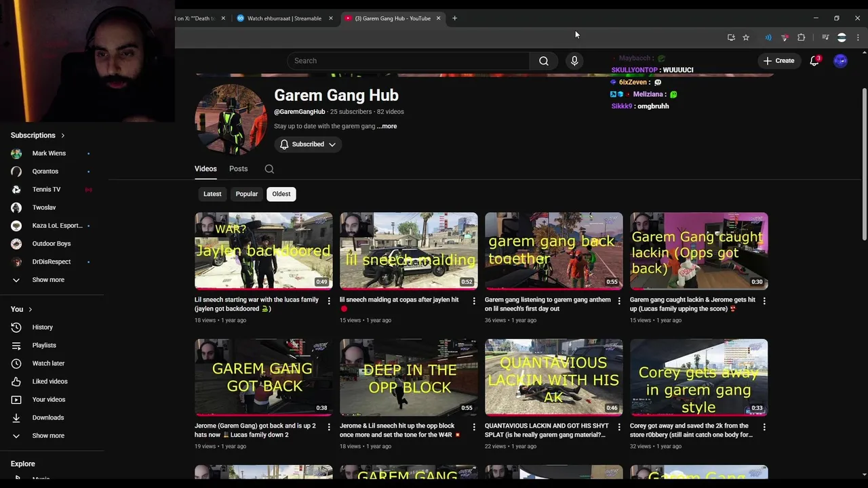Sort videos by Popular

[x=247, y=194]
